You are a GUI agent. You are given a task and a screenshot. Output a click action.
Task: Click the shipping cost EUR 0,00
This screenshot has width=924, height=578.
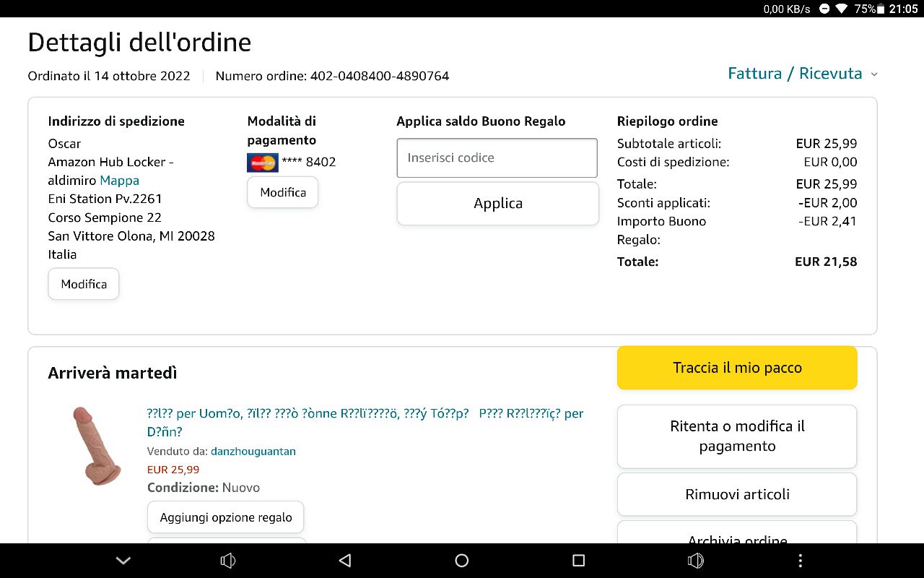point(831,162)
